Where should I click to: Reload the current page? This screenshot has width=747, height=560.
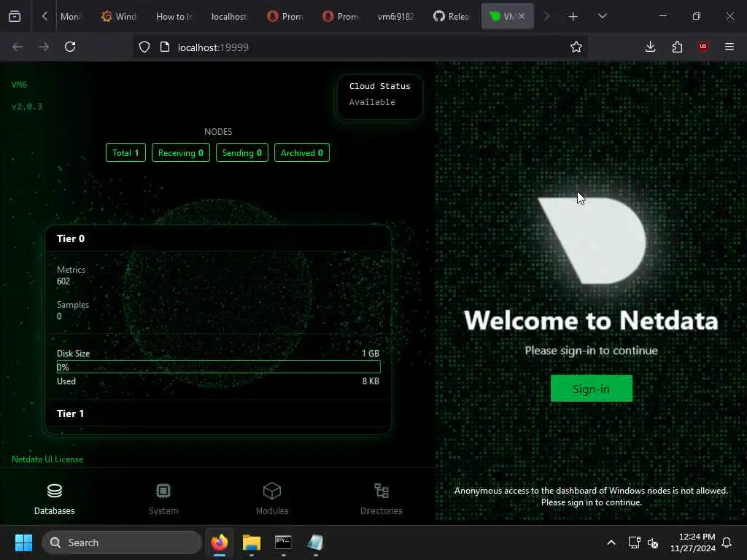point(70,47)
